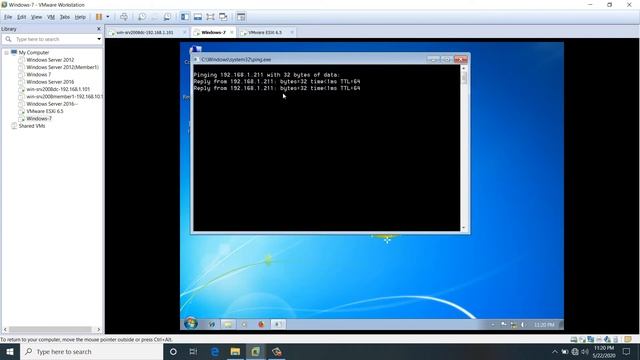Viewport: 640px width, 360px height.
Task: Toggle the thumbnail bar toolbar icon
Action: coord(198,17)
